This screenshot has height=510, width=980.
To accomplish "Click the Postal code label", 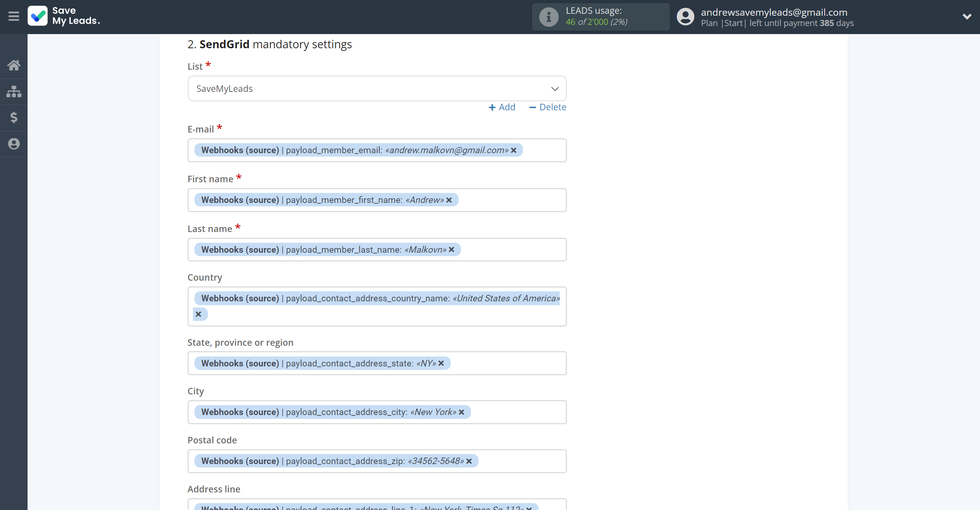I will pyautogui.click(x=212, y=440).
